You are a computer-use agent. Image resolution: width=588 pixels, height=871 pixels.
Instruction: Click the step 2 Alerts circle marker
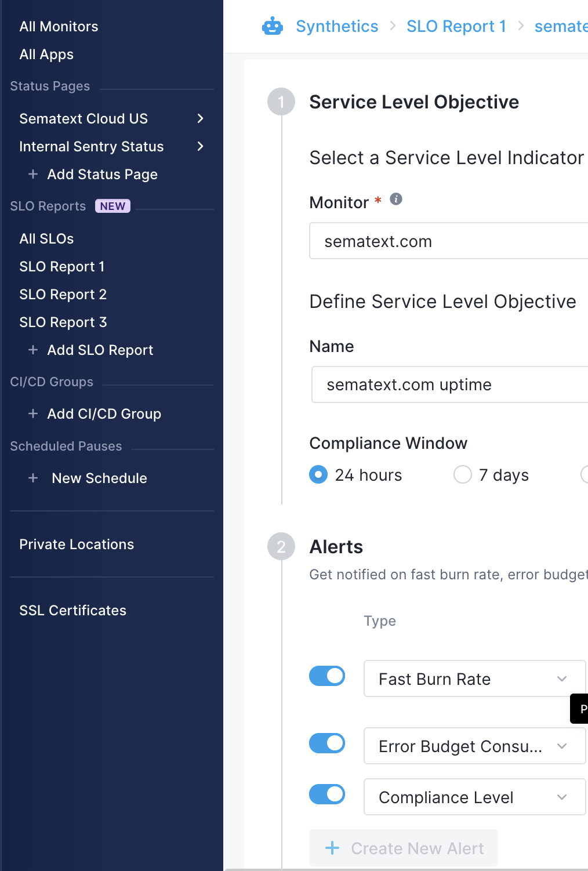pyautogui.click(x=281, y=547)
